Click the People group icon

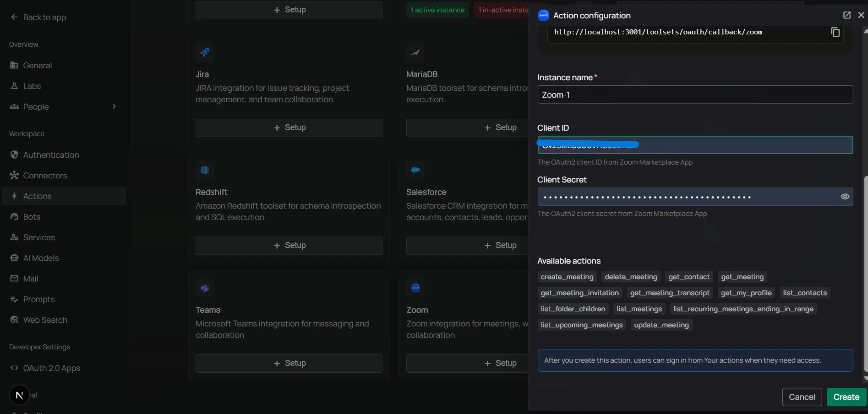(14, 106)
